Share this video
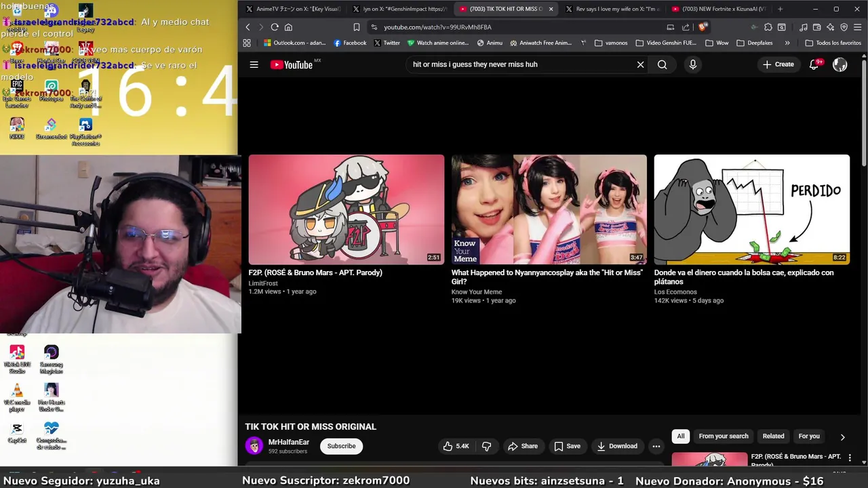 point(523,446)
